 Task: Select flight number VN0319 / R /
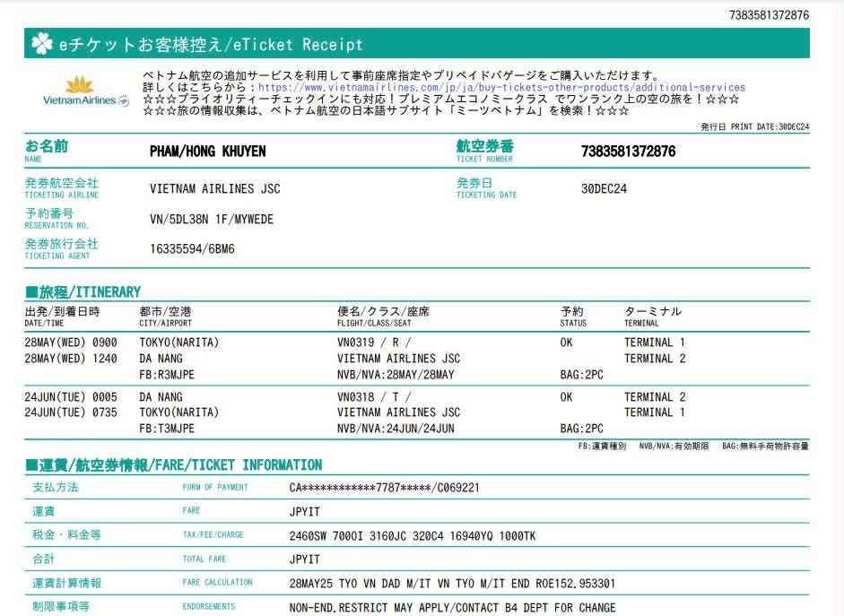coord(374,343)
